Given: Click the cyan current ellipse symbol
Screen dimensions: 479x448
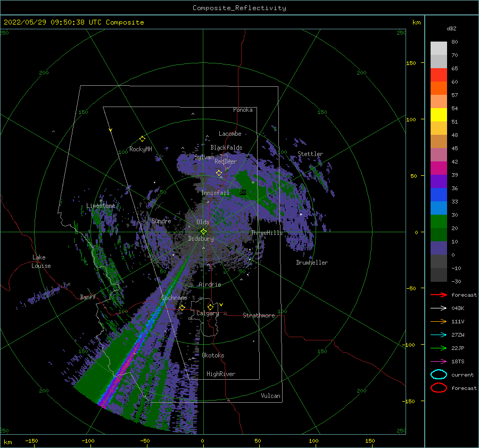Looking at the screenshot, I should click(x=439, y=374).
